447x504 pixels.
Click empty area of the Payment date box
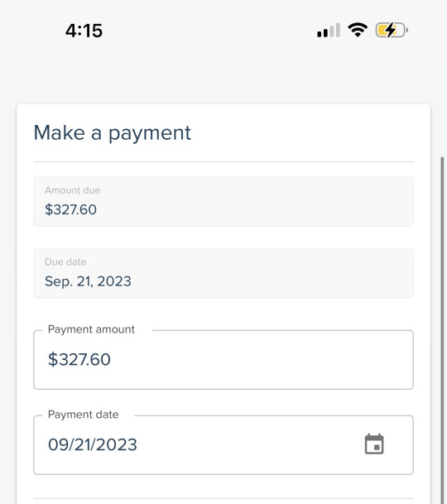[251, 445]
